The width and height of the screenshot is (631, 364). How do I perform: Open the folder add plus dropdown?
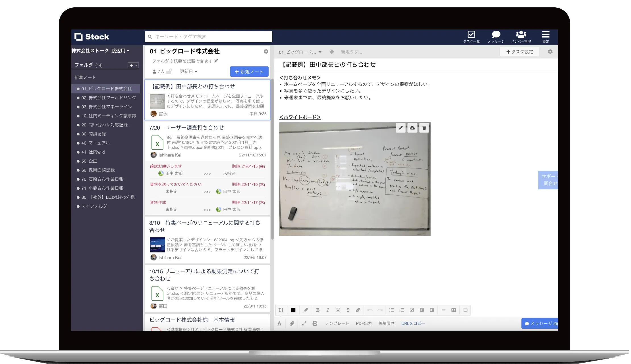point(133,65)
